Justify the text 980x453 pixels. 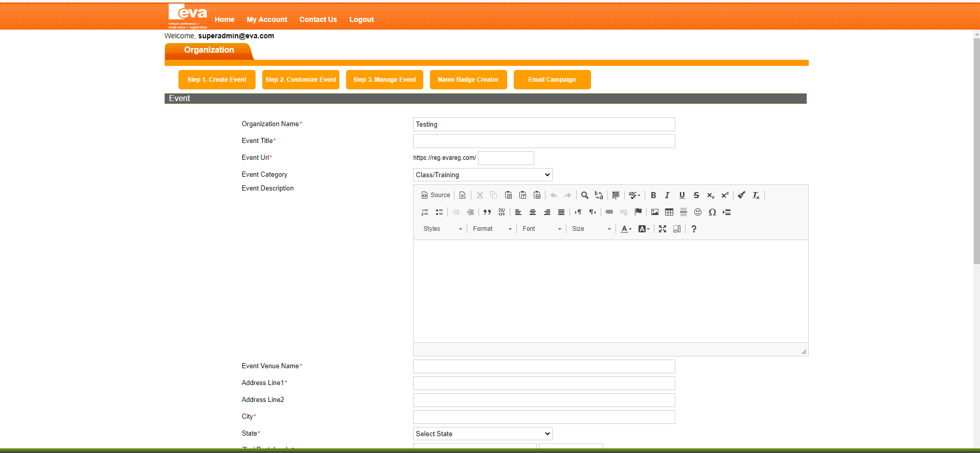(561, 212)
